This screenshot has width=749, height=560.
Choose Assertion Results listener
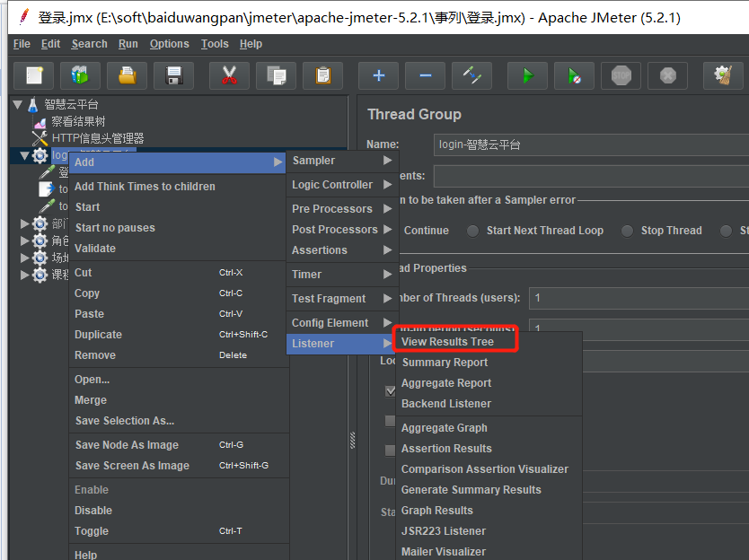[x=489, y=449]
